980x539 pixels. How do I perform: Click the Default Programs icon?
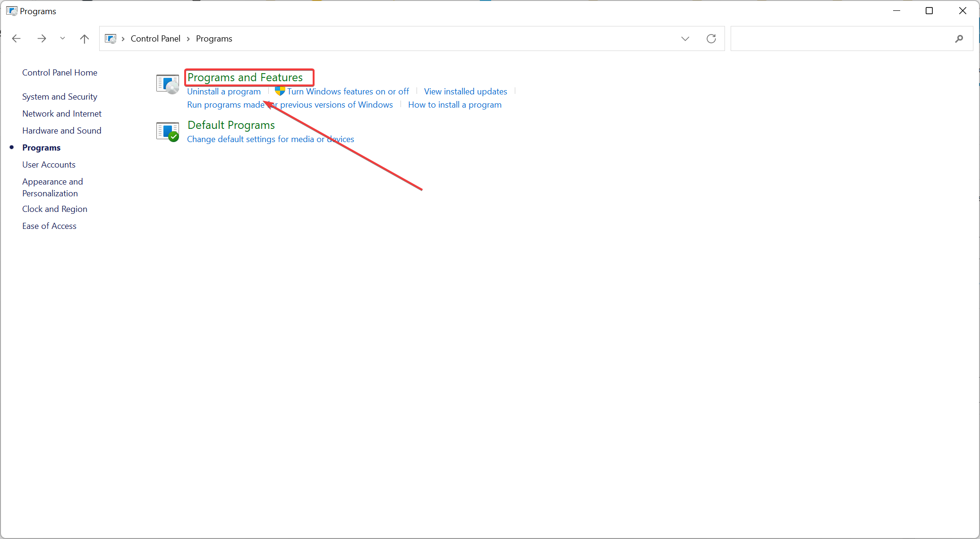168,132
